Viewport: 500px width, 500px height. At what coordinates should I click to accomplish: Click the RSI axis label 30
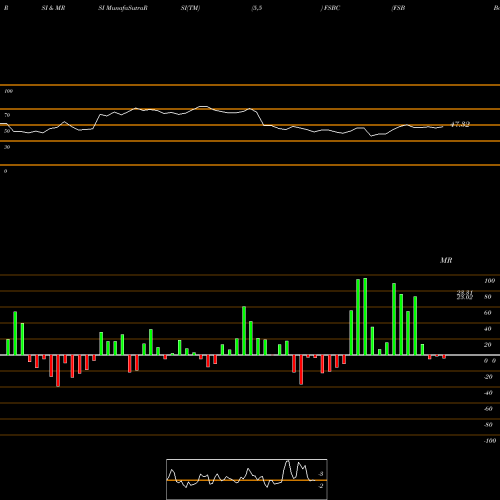[7, 147]
